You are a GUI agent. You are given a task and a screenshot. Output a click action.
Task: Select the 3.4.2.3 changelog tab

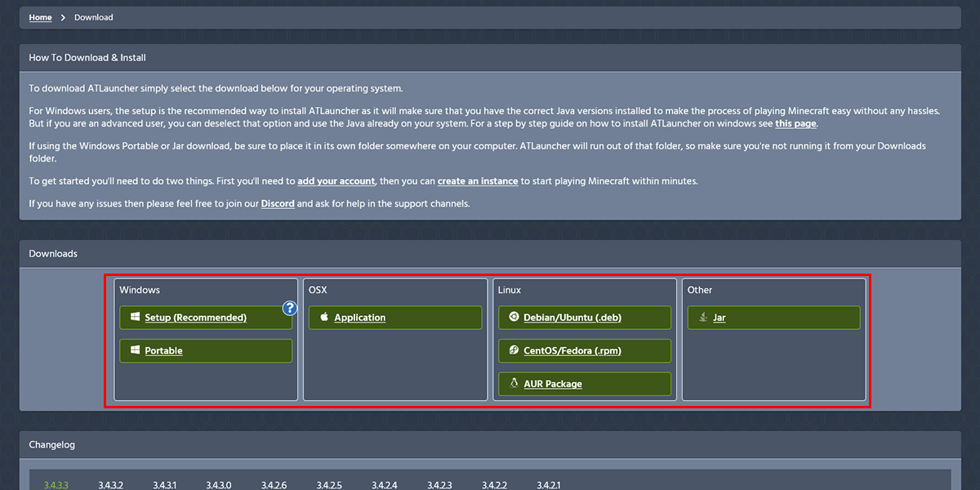[439, 485]
